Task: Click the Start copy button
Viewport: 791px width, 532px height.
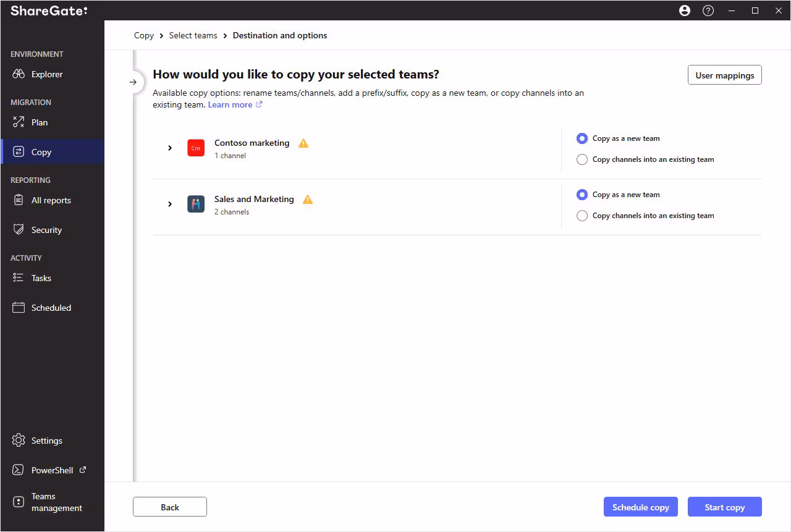Action: (x=725, y=507)
